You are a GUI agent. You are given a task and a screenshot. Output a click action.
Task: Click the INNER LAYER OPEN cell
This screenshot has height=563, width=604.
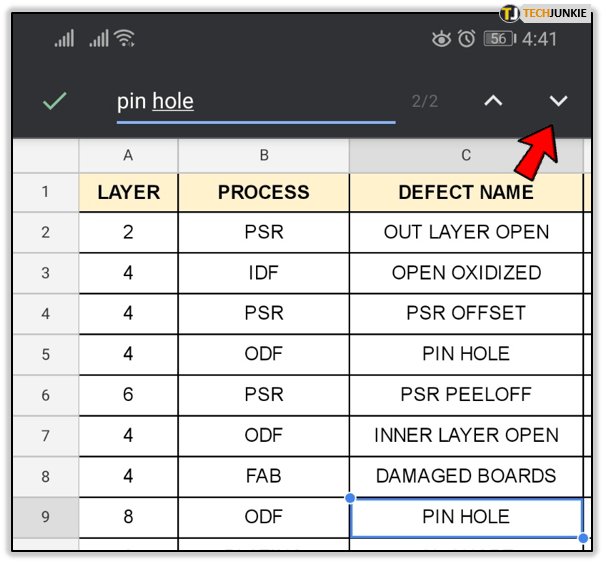466,435
